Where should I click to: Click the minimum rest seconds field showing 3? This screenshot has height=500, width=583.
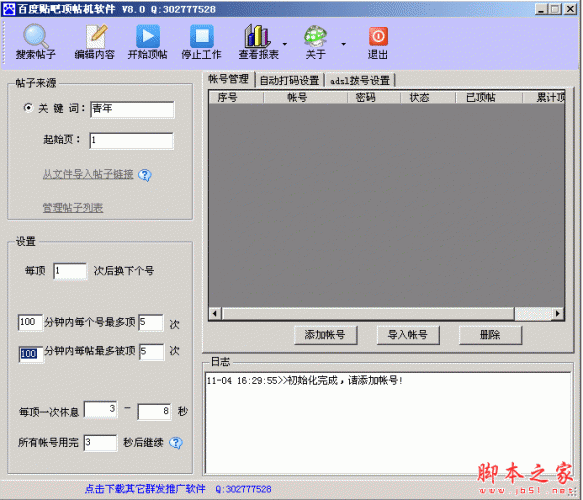[x=101, y=409]
